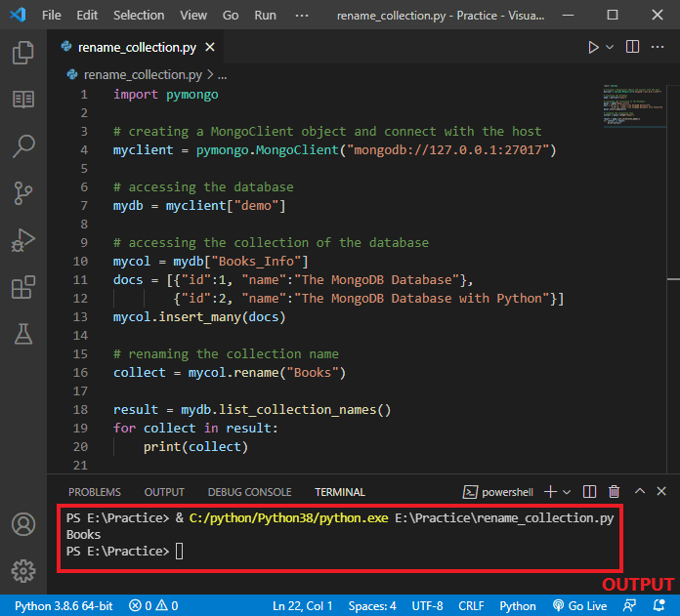Screen dimensions: 680x616
Task: Open the launch profile dropdown chevron
Action: pos(567,492)
